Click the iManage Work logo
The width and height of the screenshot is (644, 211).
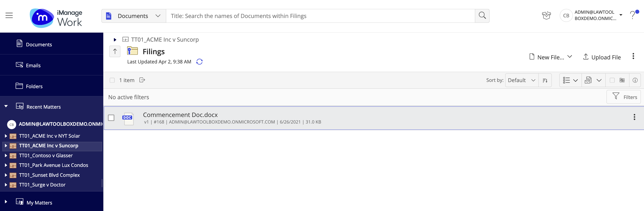coord(56,18)
